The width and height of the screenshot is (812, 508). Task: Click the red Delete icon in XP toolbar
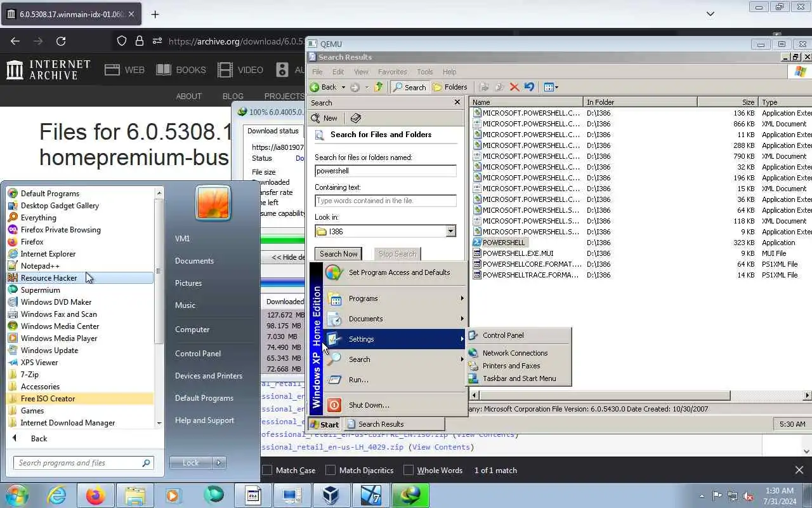pos(514,87)
